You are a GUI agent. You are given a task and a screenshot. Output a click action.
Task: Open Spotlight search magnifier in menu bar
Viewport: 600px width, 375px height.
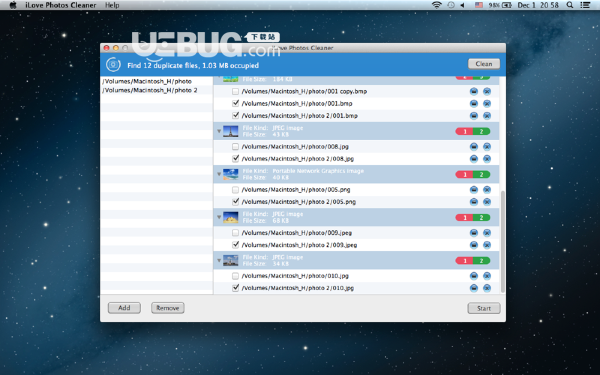[570, 5]
